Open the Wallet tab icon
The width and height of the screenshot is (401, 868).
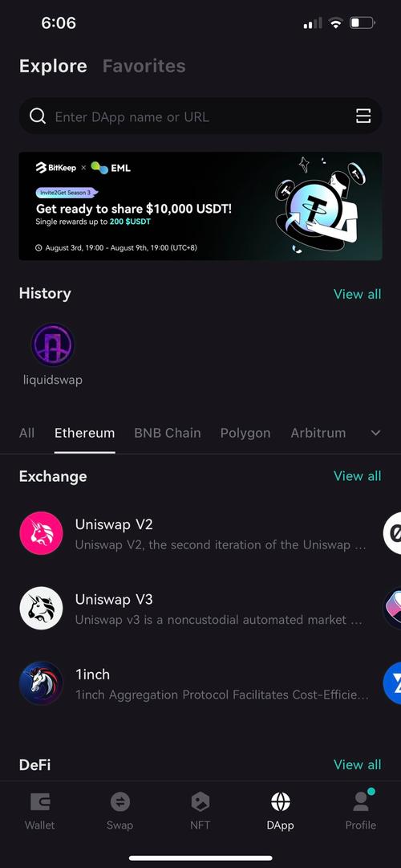(40, 801)
